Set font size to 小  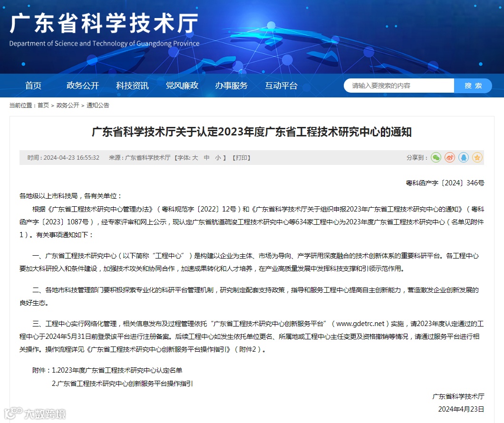(x=218, y=158)
